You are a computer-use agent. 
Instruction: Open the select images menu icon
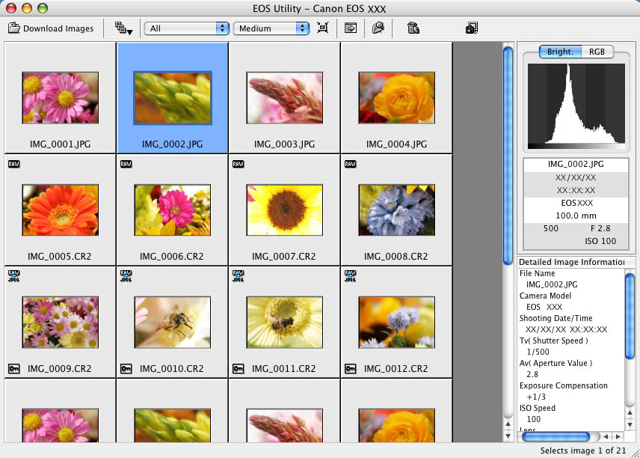coord(123,28)
